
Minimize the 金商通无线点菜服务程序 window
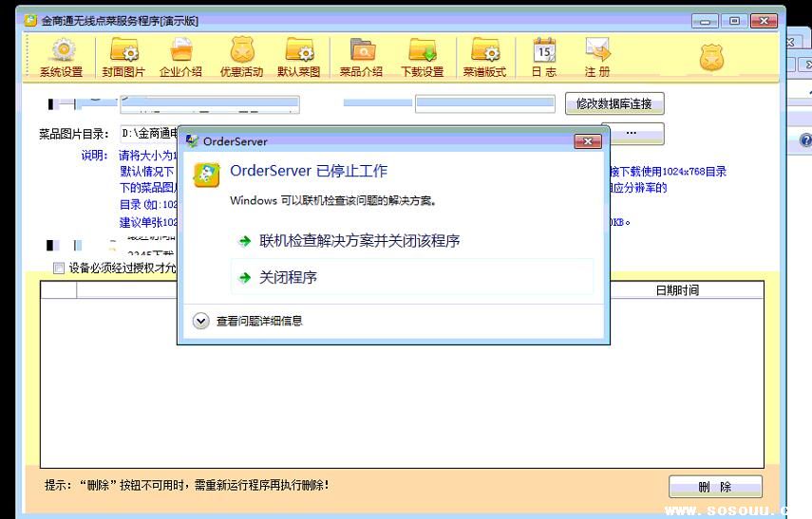pyautogui.click(x=705, y=21)
